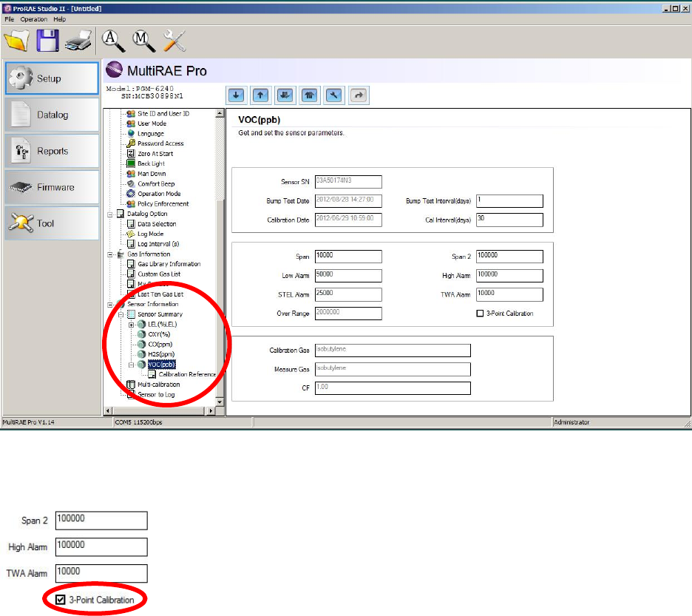Open Password Access key item

pos(160,143)
